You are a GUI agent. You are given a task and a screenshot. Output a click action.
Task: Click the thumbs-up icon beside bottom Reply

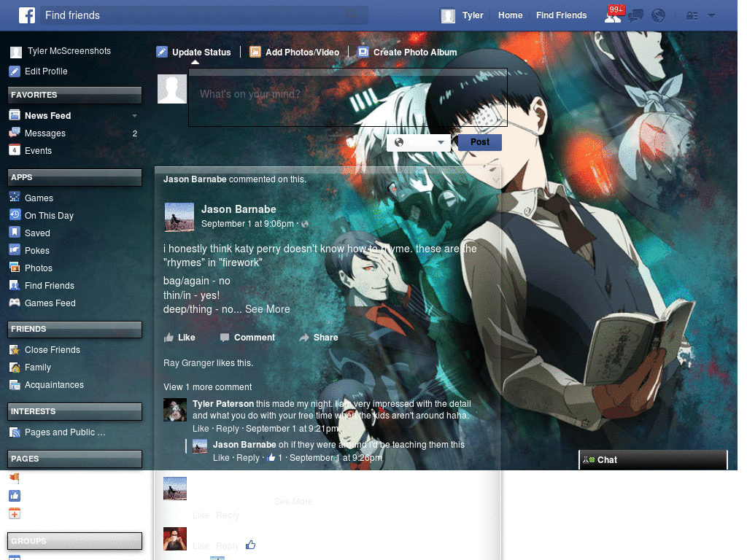251,545
